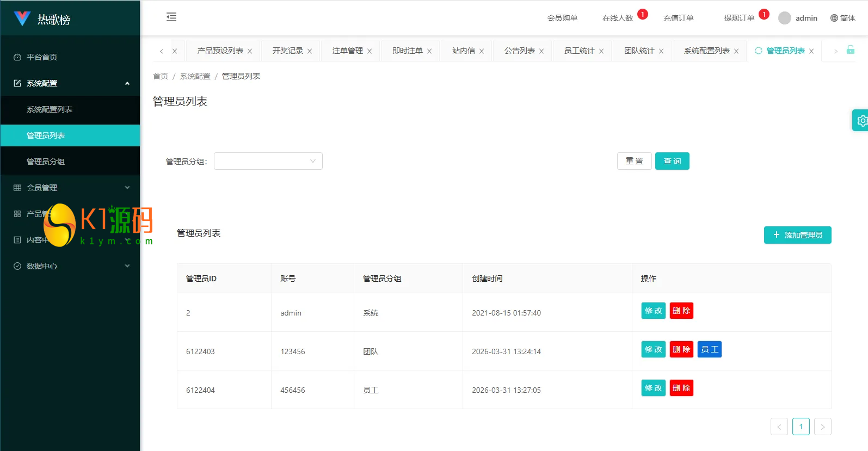Click the 热歌榜 logo icon
The width and height of the screenshot is (868, 451).
click(x=22, y=19)
